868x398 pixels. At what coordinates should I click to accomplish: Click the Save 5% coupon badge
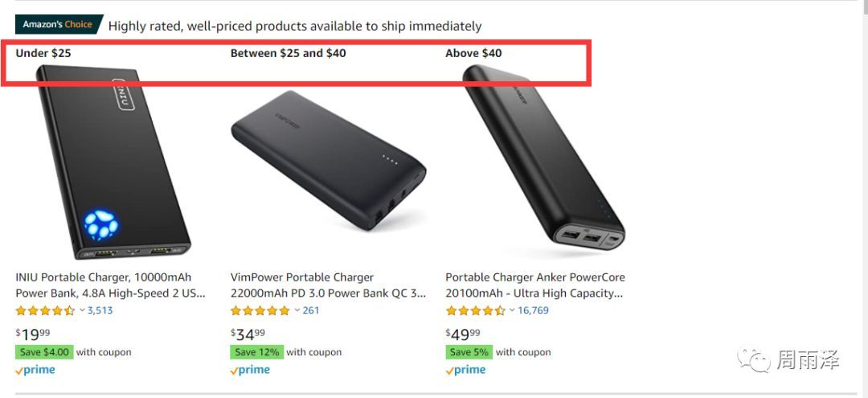469,352
